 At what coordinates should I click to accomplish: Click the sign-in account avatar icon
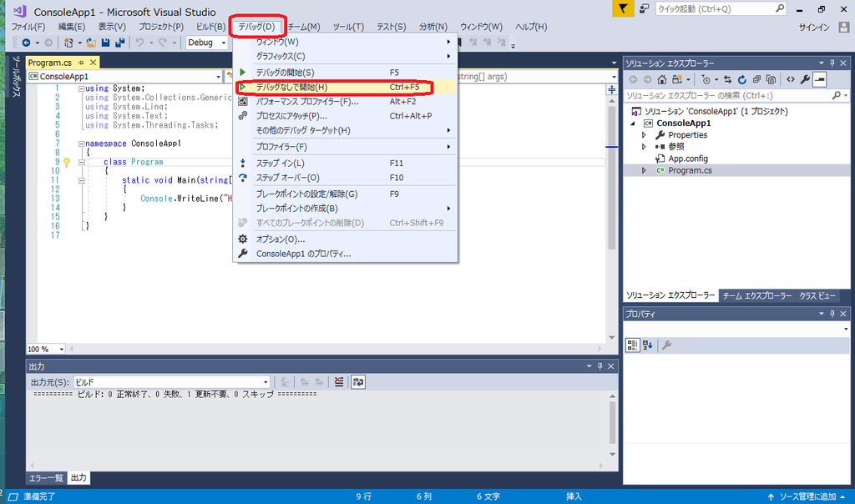[x=844, y=27]
